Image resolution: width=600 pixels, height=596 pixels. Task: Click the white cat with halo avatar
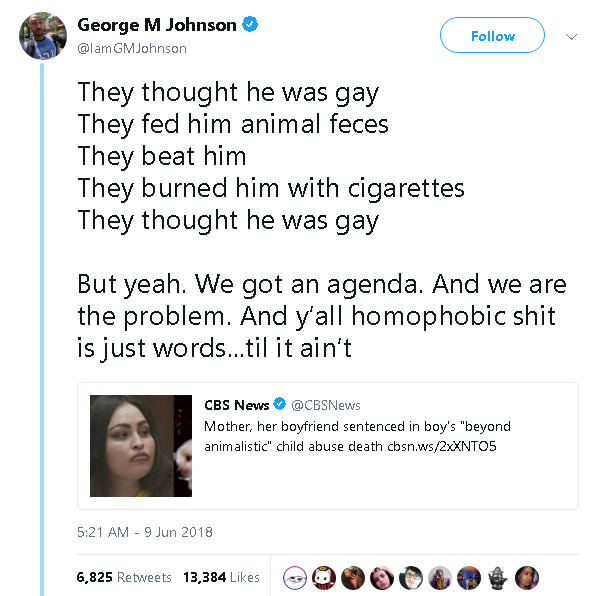point(323,577)
